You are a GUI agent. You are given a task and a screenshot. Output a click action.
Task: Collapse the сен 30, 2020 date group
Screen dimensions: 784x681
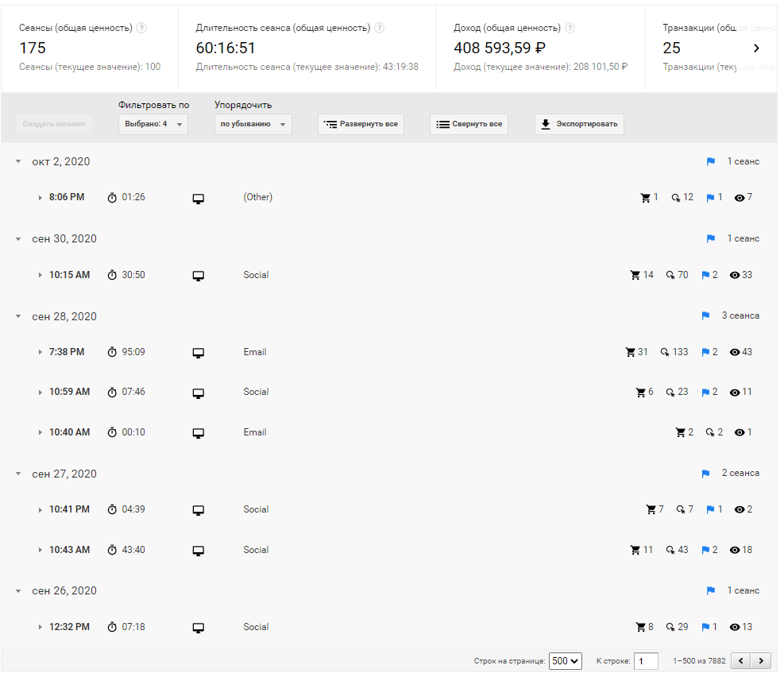[x=18, y=239]
